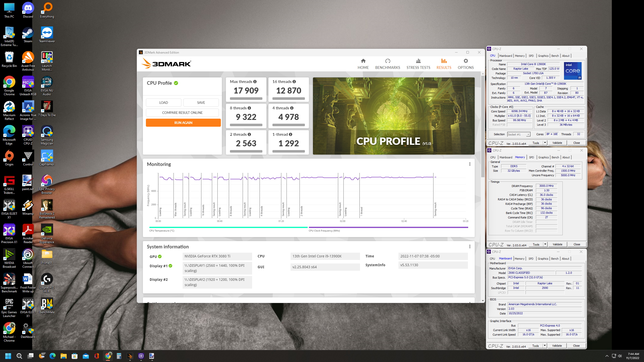644x362 pixels.
Task: Click the SAVE button in CPU Profile
Action: [x=201, y=103]
